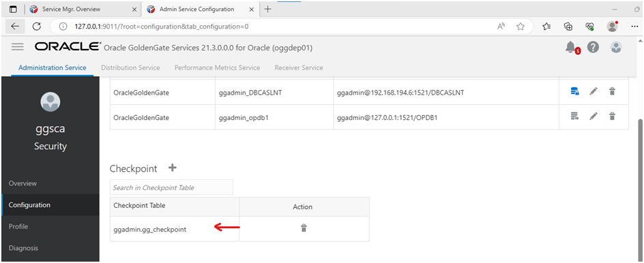Edit the ggadmin_opdb1 credential
The width and height of the screenshot is (644, 263).
click(x=593, y=117)
